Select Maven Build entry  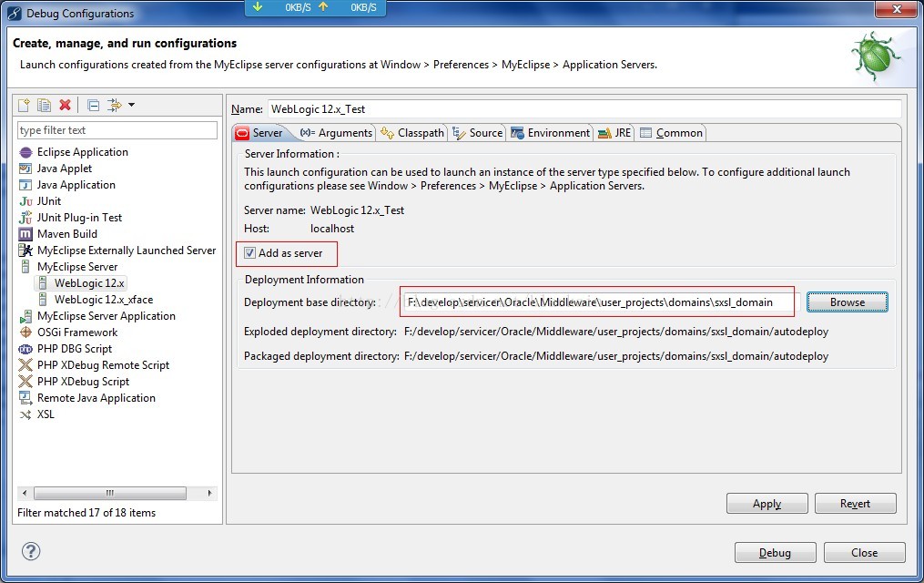coord(67,234)
